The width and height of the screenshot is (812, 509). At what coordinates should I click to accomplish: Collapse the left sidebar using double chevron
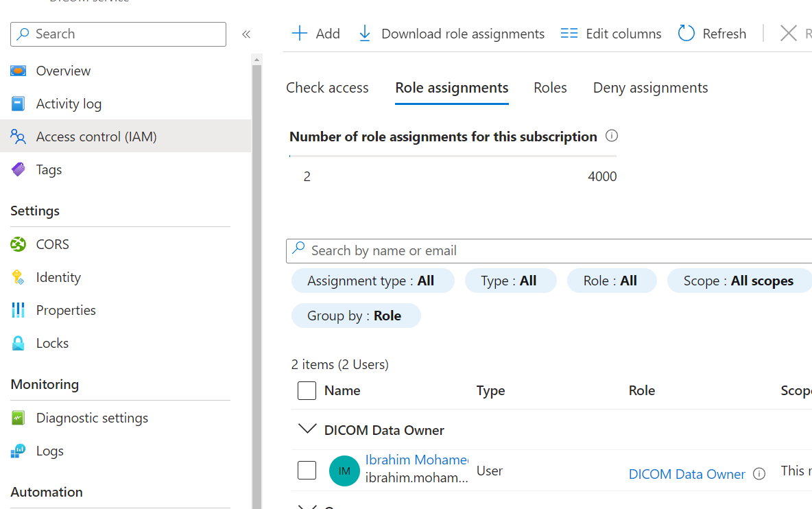[x=246, y=34]
